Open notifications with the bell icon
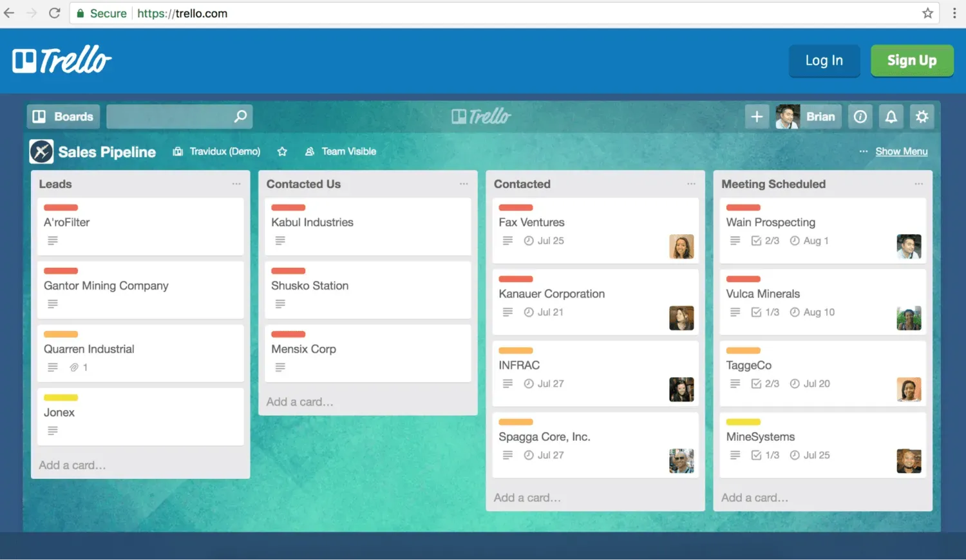Screen dimensions: 966x560 pyautogui.click(x=891, y=117)
